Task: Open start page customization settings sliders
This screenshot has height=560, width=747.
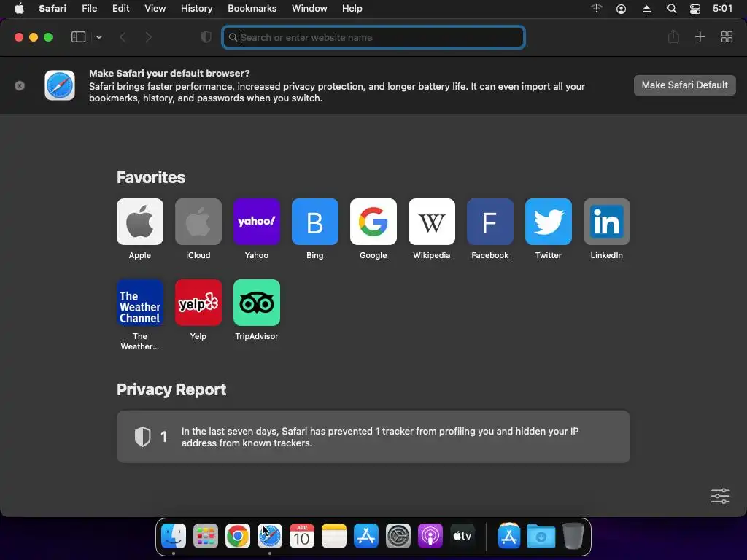Action: [720, 496]
